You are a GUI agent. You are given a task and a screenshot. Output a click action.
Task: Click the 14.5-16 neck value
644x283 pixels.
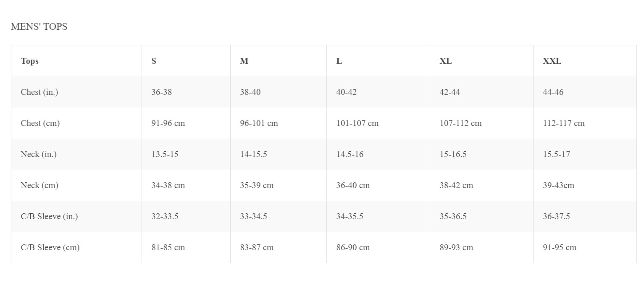tap(350, 154)
